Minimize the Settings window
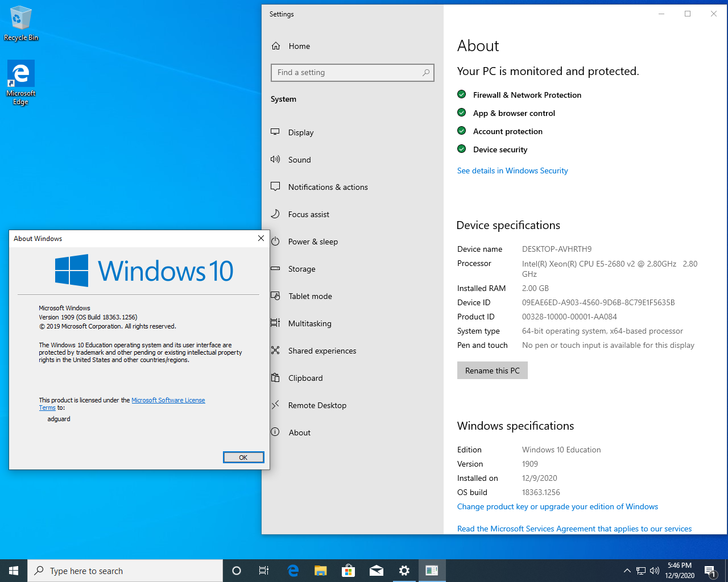This screenshot has width=728, height=582. pyautogui.click(x=661, y=14)
